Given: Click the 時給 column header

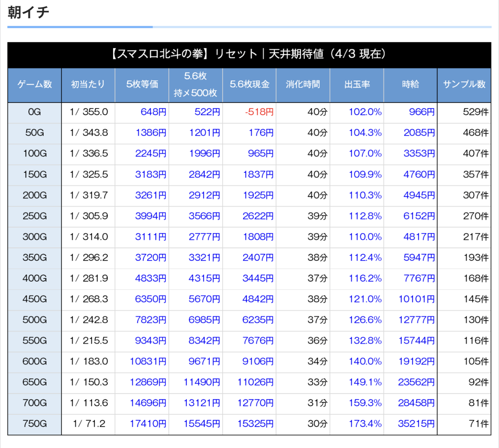Looking at the screenshot, I should [x=410, y=84].
